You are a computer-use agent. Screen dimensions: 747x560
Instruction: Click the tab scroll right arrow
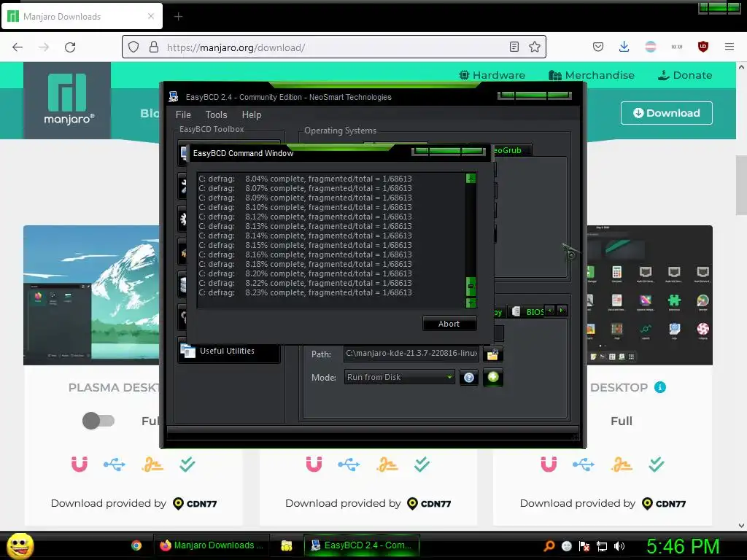click(x=562, y=311)
